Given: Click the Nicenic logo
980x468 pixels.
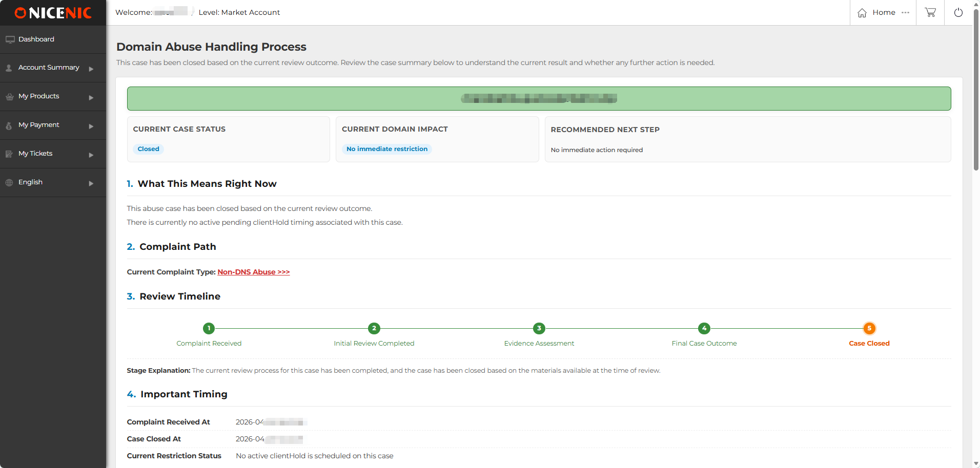Looking at the screenshot, I should [53, 13].
